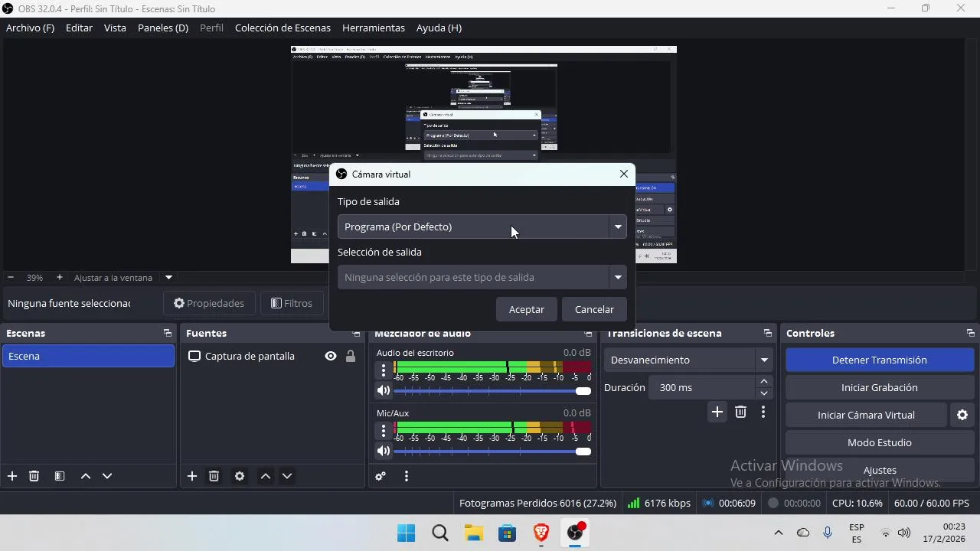Open Mic/Aux options menu dots
This screenshot has height=551, width=980.
click(384, 431)
